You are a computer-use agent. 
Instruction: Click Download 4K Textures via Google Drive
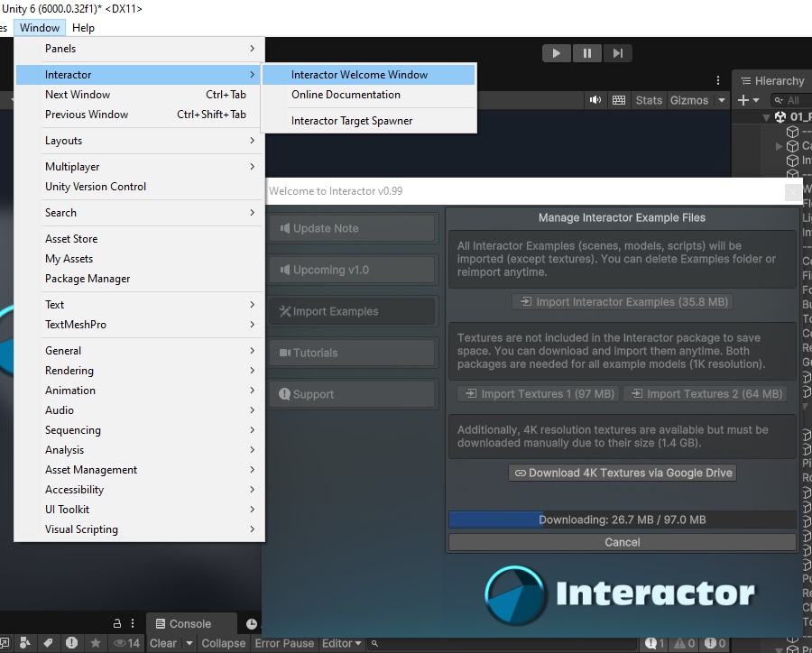click(x=623, y=473)
